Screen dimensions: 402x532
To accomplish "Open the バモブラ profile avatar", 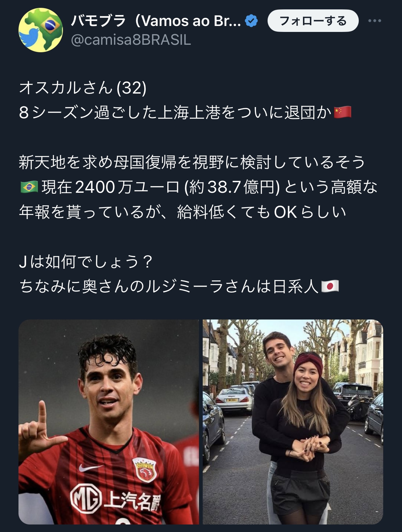I will [41, 30].
